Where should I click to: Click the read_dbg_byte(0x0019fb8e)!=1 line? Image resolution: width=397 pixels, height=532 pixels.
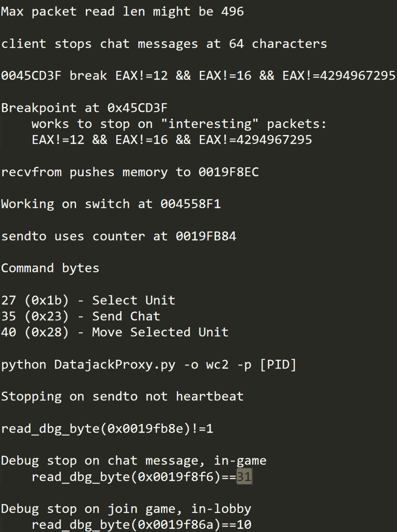pos(107,428)
